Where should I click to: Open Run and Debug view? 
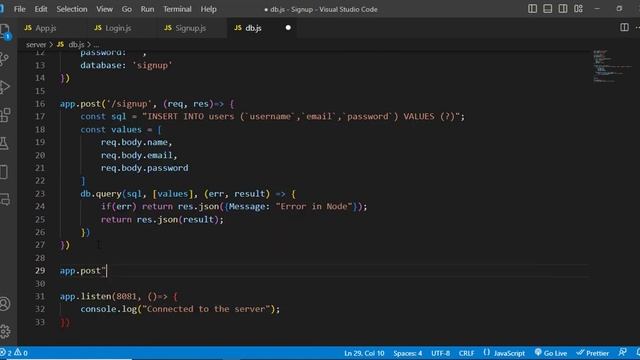4,87
